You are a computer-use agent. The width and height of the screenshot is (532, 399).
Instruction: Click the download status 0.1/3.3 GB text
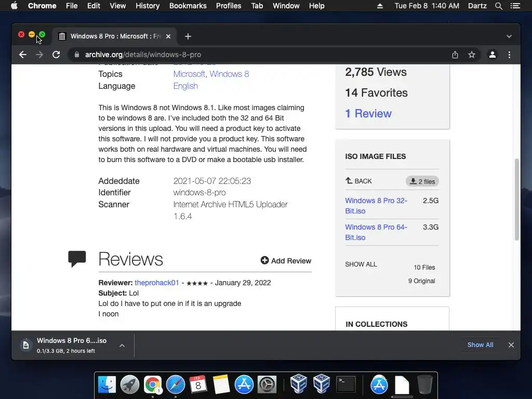click(66, 351)
